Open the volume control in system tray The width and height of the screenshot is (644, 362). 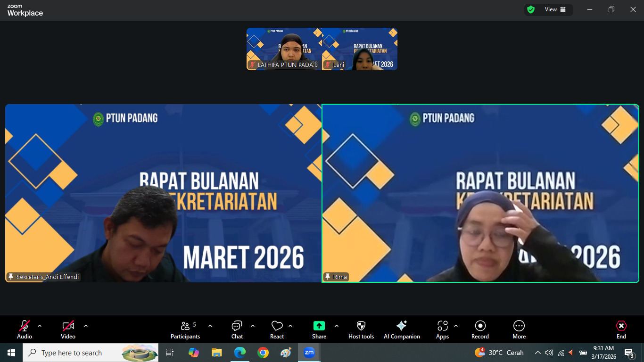[x=549, y=353]
